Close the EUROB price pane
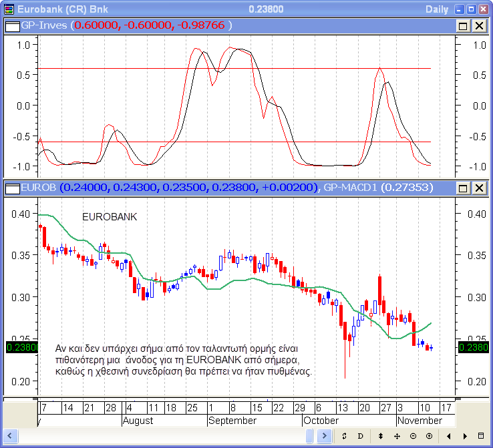 pos(479,188)
